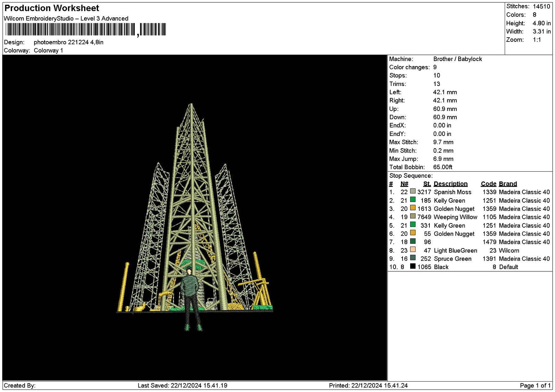Click the Colors value 8
The image size is (555, 392).
pos(535,15)
